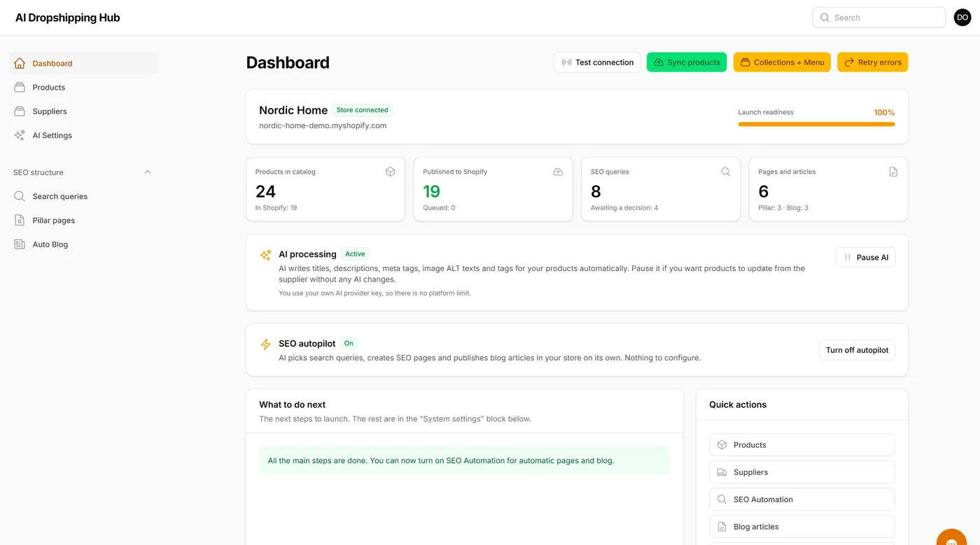Click the cube icon in Products in catalog card
980x545 pixels.
click(x=391, y=172)
